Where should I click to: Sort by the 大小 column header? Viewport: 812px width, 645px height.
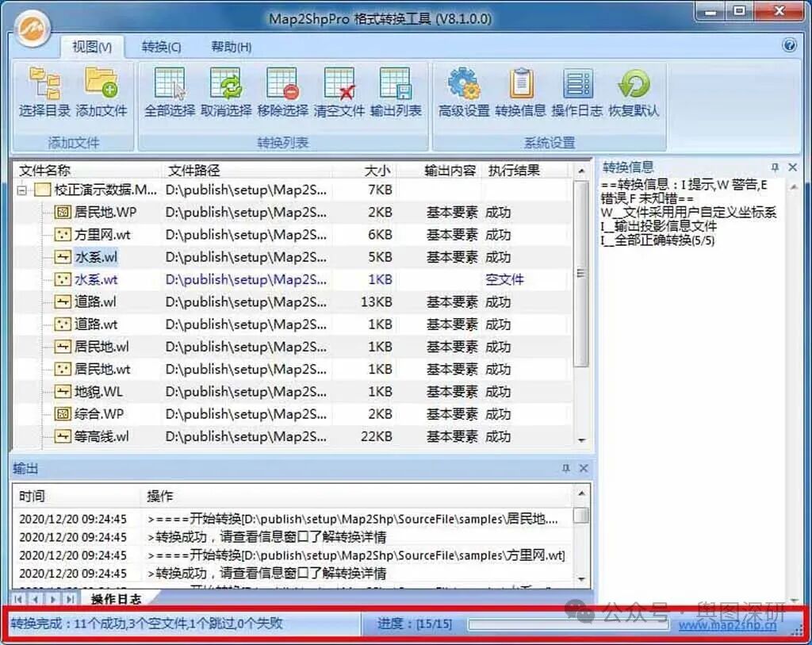366,171
